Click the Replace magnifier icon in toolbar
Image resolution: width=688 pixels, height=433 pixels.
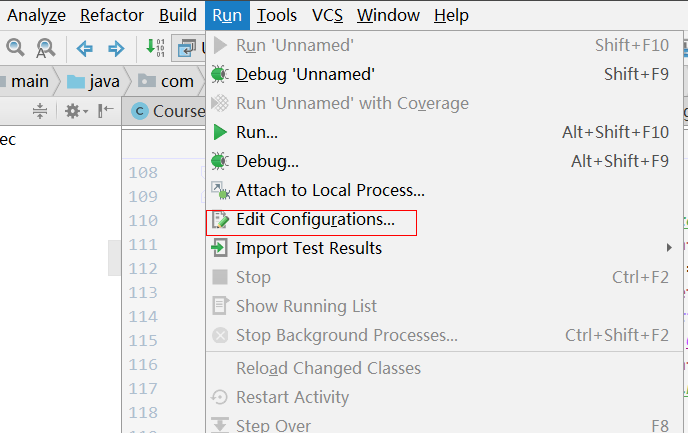click(x=45, y=47)
